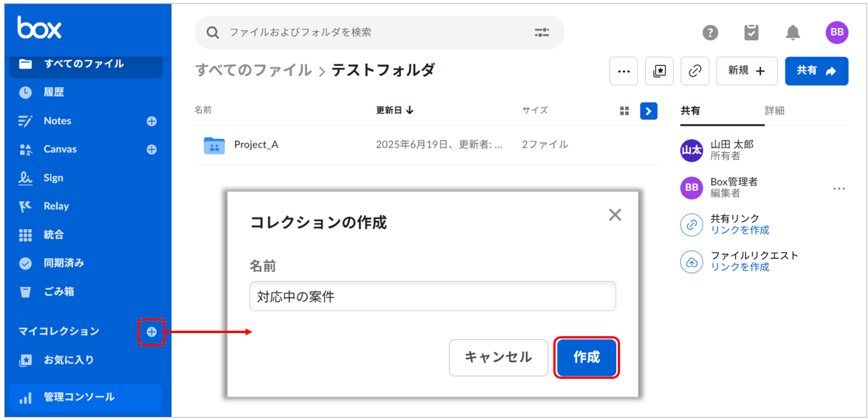Sort by 更新日 column header

[x=395, y=110]
